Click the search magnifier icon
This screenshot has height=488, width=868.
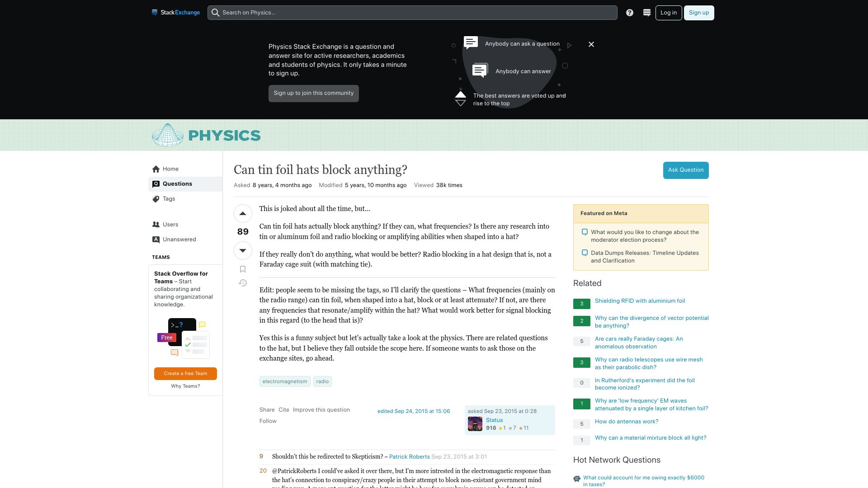pos(216,13)
